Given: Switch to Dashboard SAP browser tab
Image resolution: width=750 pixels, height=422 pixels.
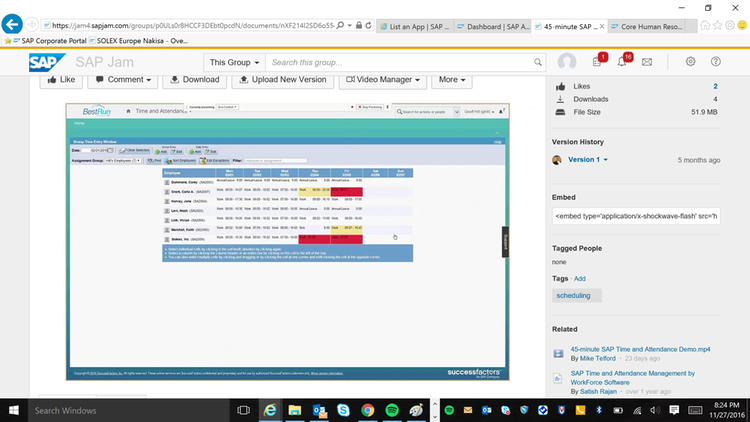Looking at the screenshot, I should (493, 26).
